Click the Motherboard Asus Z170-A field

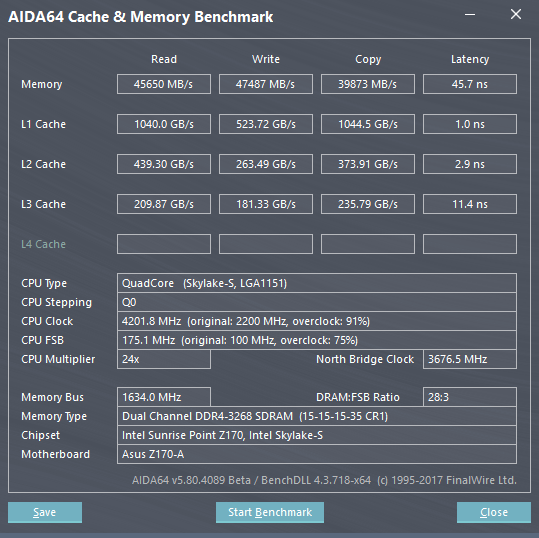(x=317, y=454)
